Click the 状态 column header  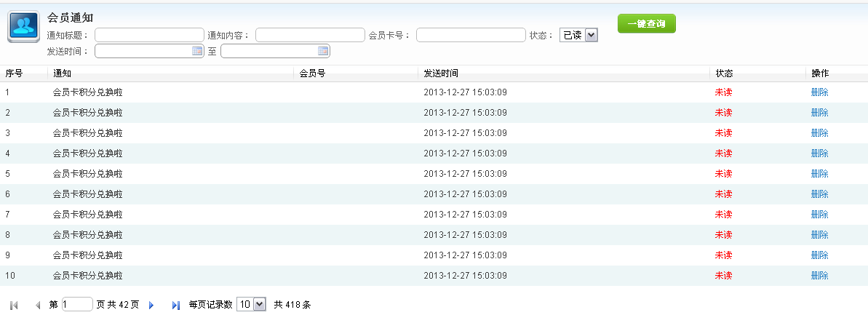coord(724,73)
